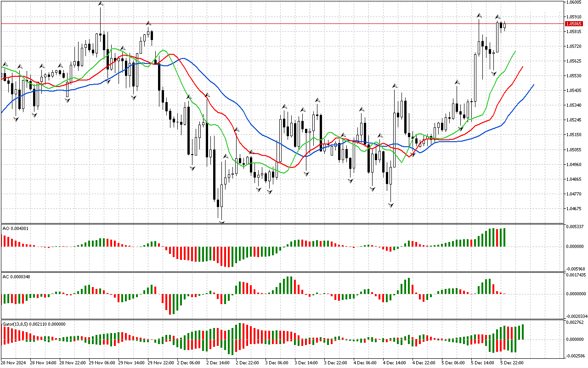Select 1.05150 on the price axis
588x368 pixels.
click(x=574, y=135)
